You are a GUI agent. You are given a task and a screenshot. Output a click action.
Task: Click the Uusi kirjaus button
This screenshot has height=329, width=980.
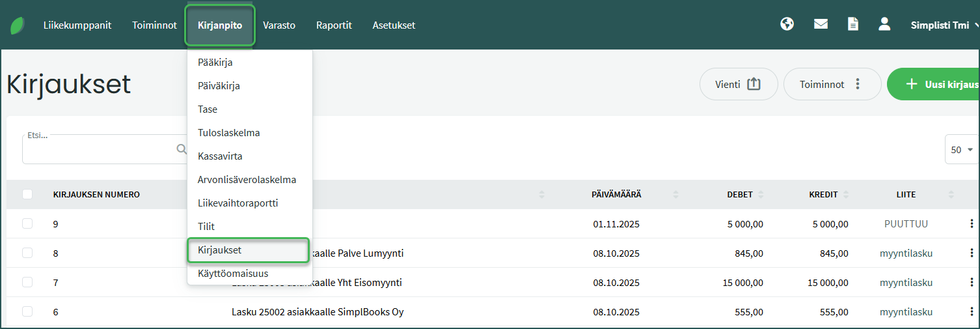pyautogui.click(x=936, y=84)
